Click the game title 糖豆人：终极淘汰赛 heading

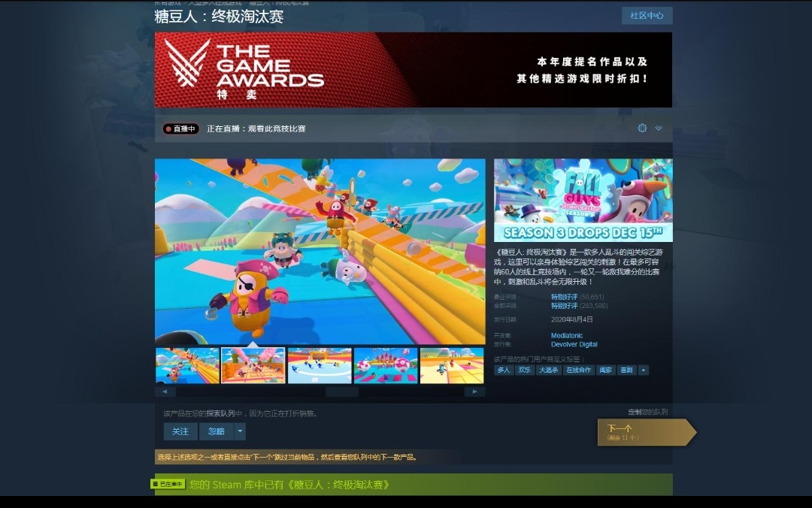[x=219, y=17]
